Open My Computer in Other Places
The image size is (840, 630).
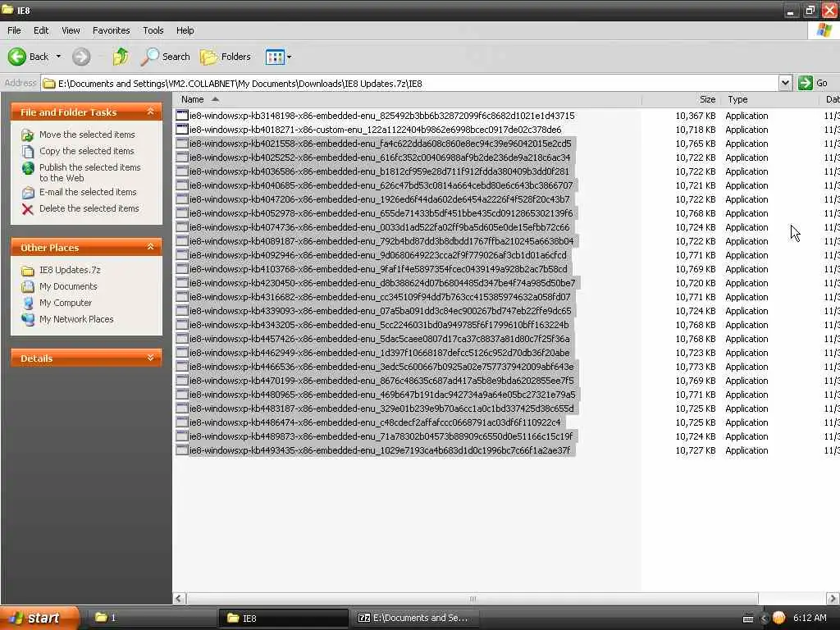coord(66,303)
